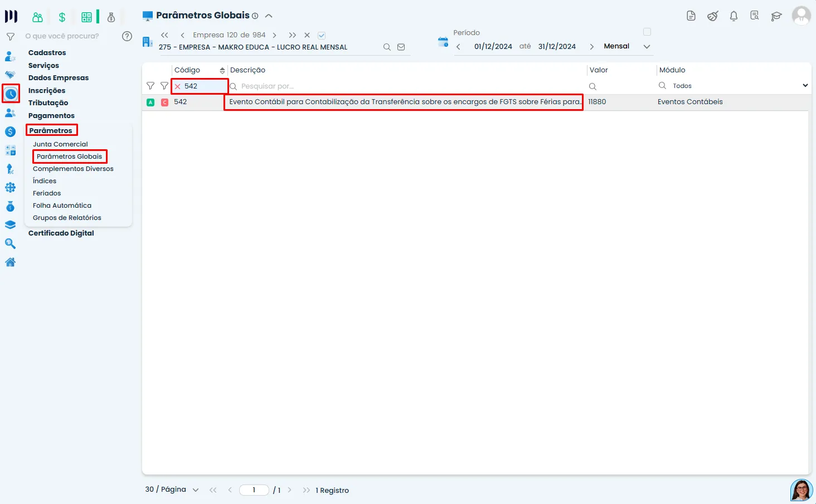This screenshot has height=504, width=816.
Task: Click the second grid filter funnel
Action: pyautogui.click(x=164, y=86)
